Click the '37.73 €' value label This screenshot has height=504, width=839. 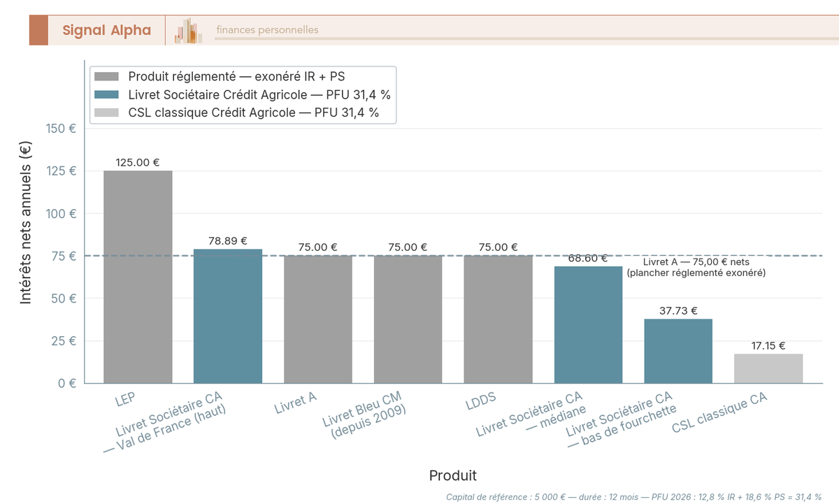point(678,310)
